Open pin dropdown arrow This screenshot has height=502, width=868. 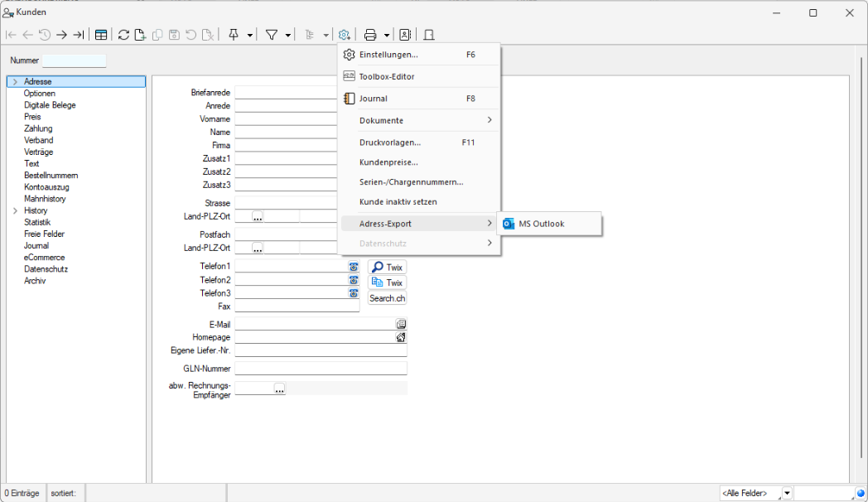point(249,36)
